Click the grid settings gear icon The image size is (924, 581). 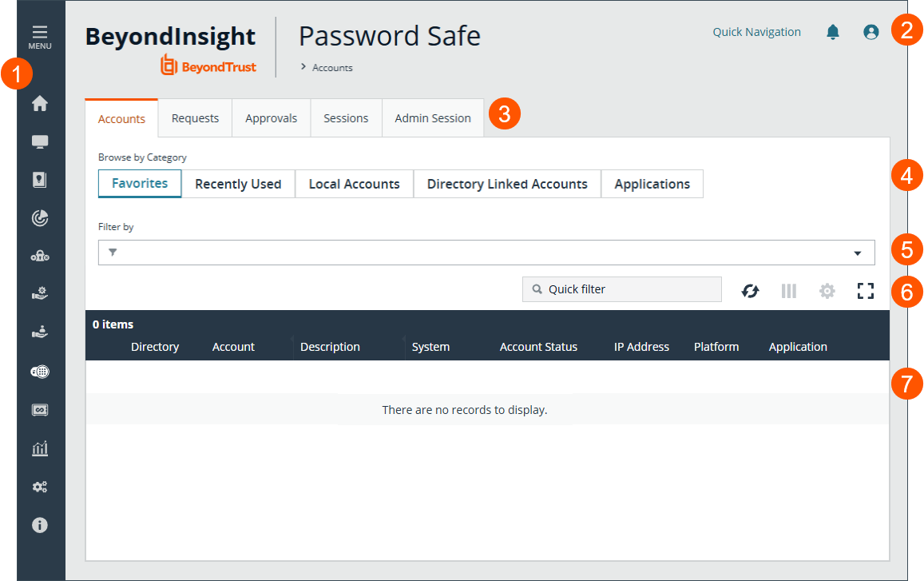827,290
